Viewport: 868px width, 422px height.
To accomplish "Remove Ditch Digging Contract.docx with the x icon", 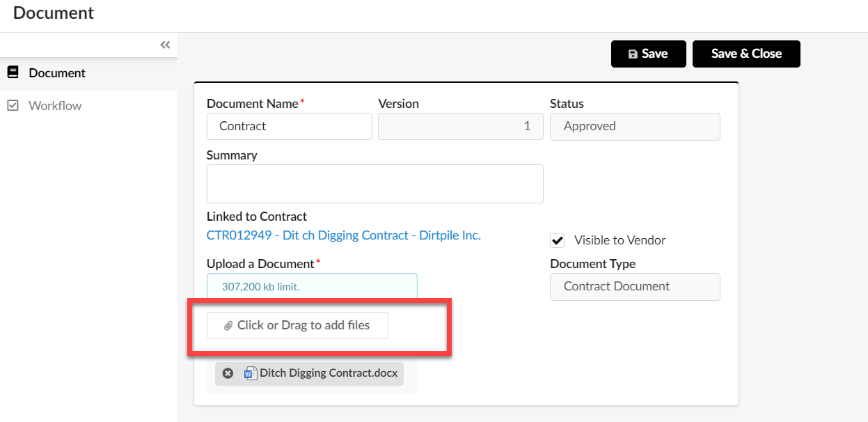I will coord(228,373).
